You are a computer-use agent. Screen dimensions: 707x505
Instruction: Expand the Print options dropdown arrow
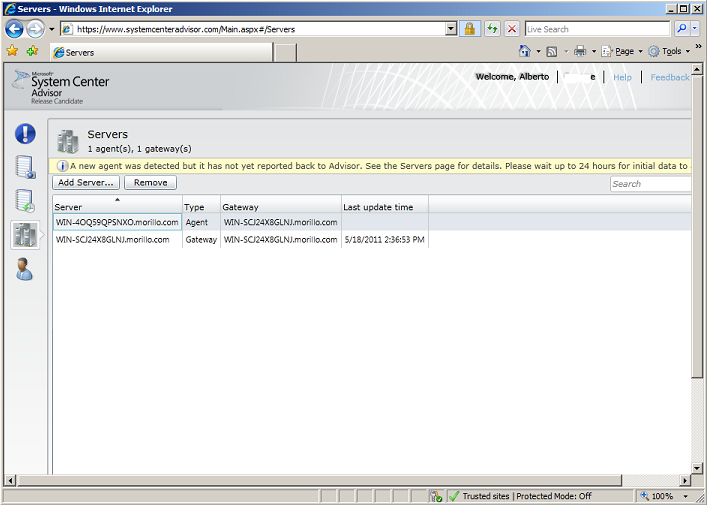click(593, 51)
